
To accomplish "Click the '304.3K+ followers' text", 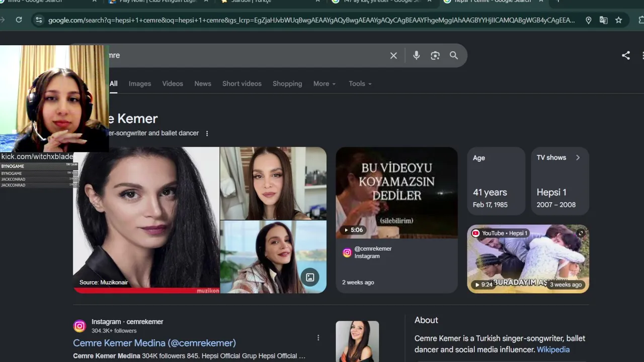I will 114,331.
